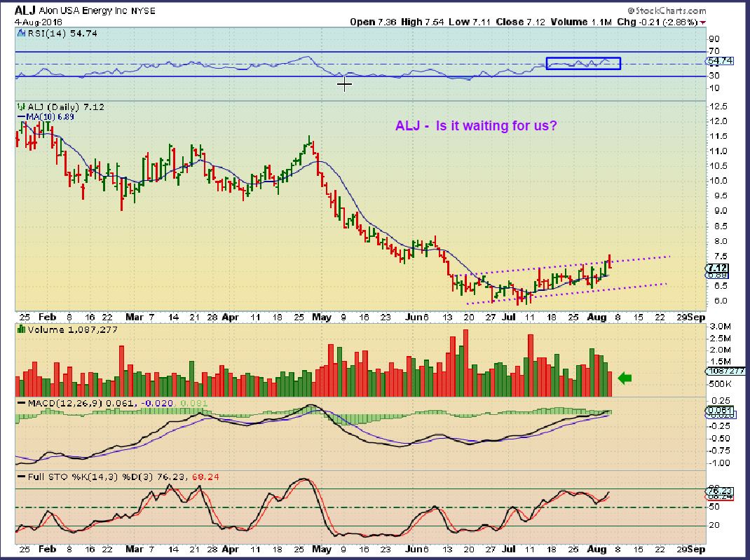The height and width of the screenshot is (560, 750).
Task: Select the ticker title ALJ Alon USA Energy Inc
Action: coord(85,11)
